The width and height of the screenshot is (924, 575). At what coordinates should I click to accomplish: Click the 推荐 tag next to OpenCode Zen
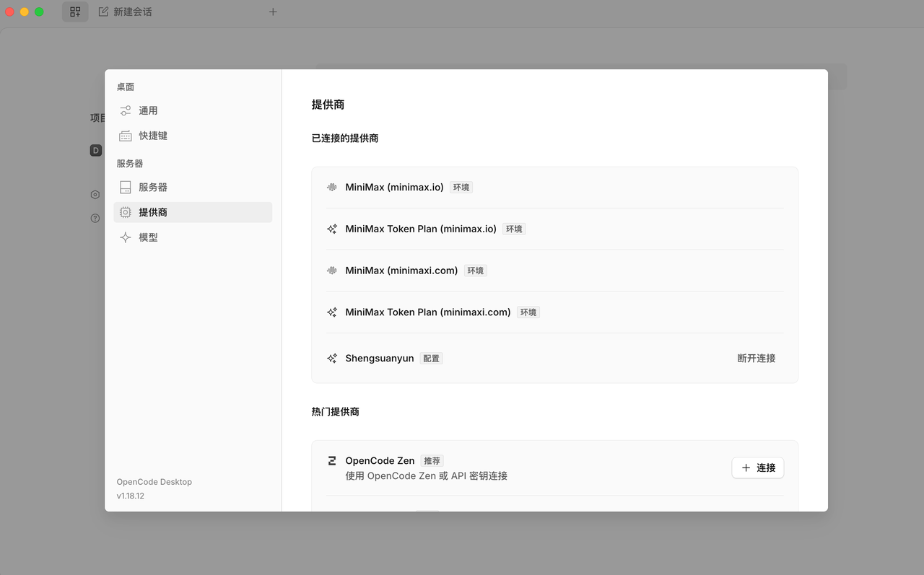click(x=432, y=460)
